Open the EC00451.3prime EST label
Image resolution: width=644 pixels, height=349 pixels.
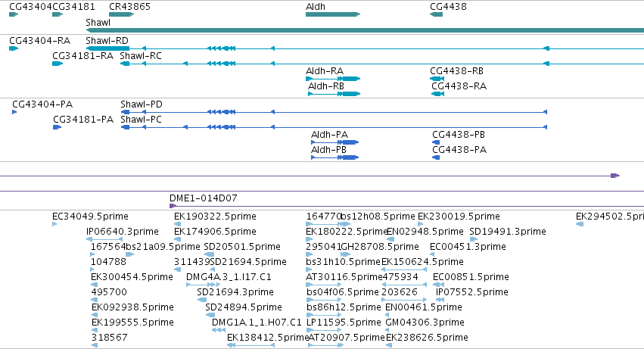[468, 247]
